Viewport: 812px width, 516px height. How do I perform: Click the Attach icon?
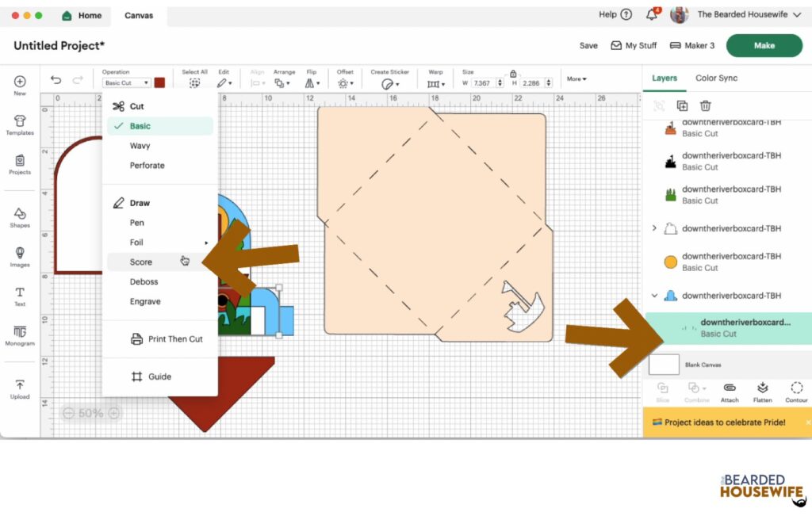point(730,392)
